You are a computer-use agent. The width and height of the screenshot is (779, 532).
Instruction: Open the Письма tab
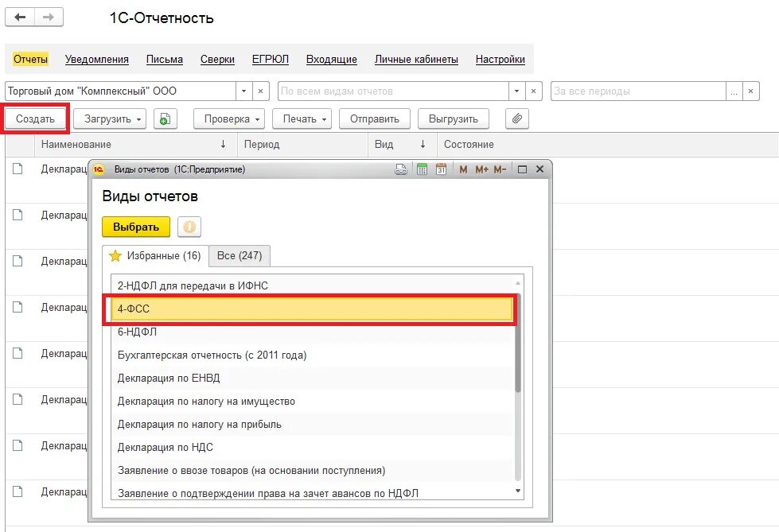click(165, 59)
